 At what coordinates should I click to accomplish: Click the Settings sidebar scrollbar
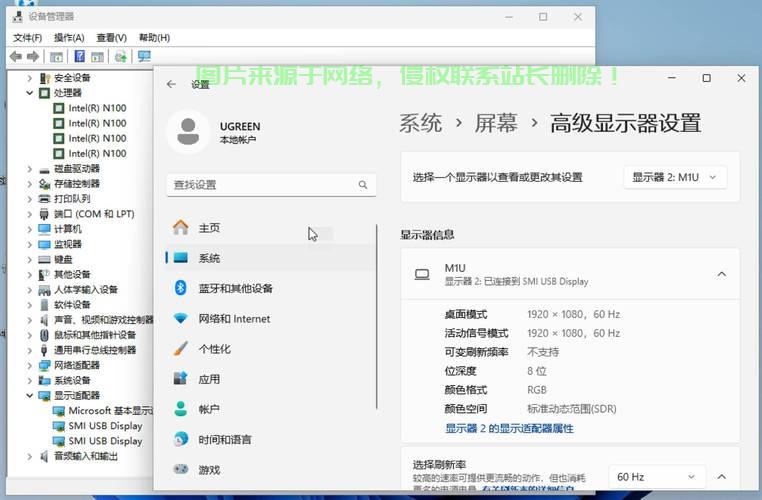coord(377,317)
